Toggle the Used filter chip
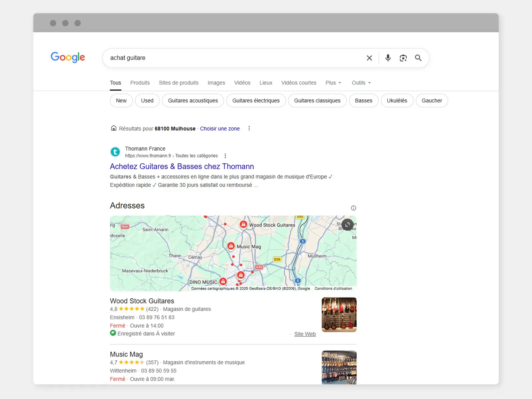Screen dimensions: 532x399 147,100
